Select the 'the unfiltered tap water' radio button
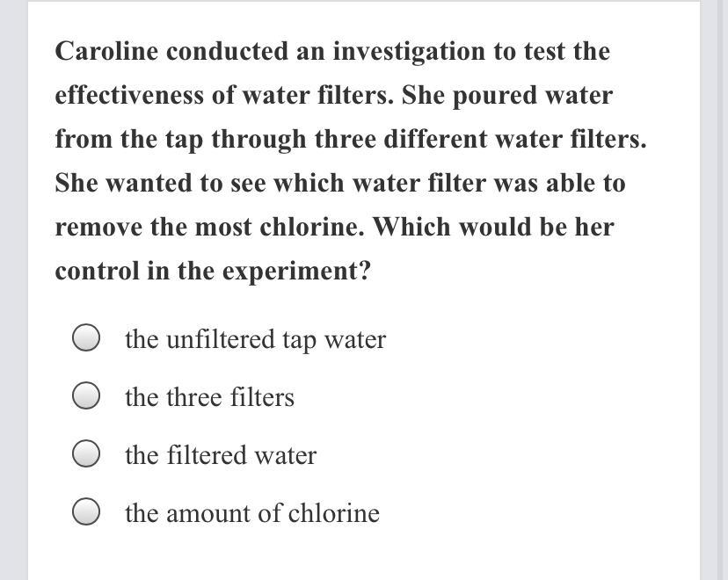The image size is (728, 580). coord(85,338)
